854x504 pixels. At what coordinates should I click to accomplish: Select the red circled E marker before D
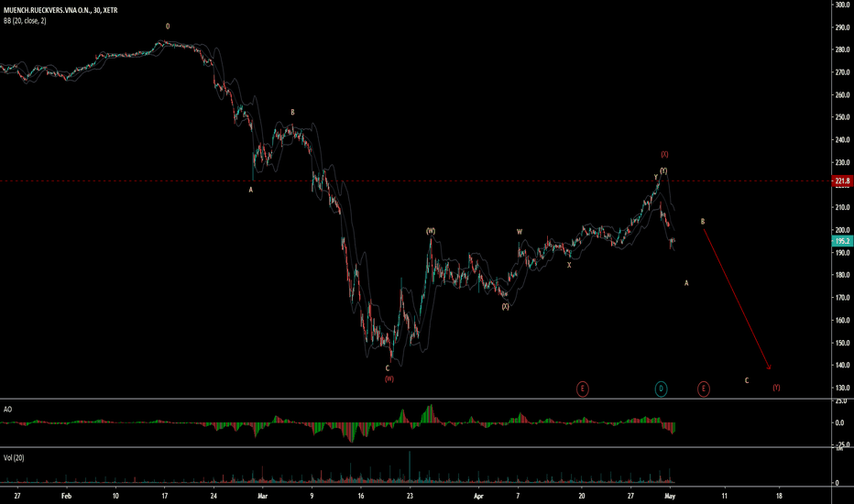582,389
